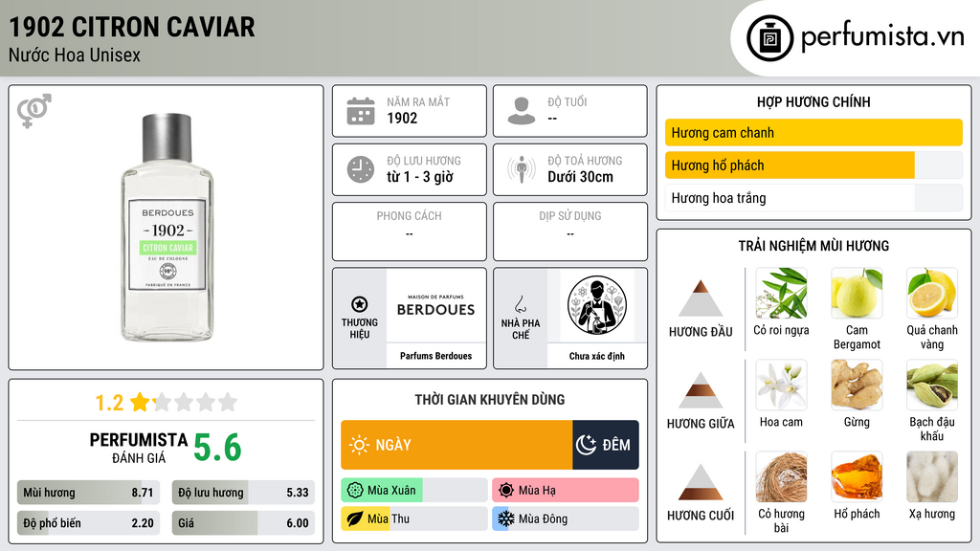Click the Hương giữa pyramid icon
The height and width of the screenshot is (551, 980).
(701, 390)
